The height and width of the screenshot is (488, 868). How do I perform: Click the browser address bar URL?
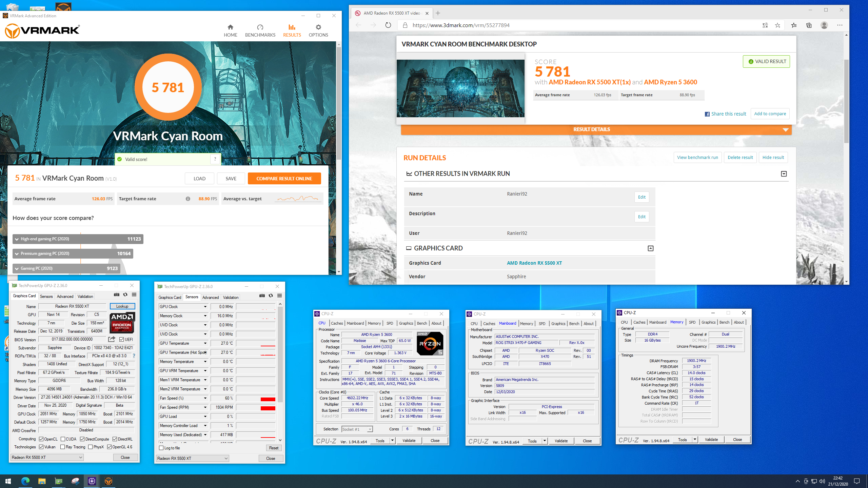pyautogui.click(x=461, y=25)
